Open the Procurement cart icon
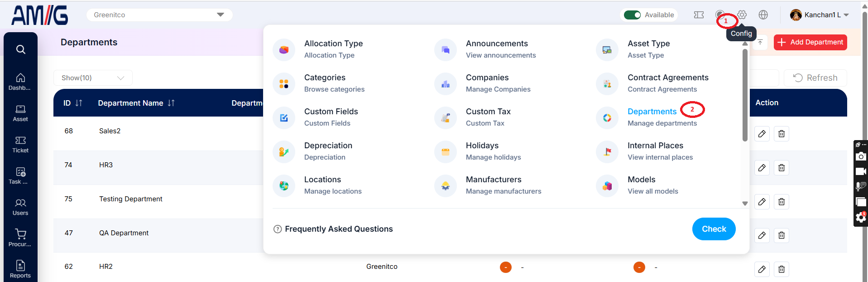 (20, 238)
